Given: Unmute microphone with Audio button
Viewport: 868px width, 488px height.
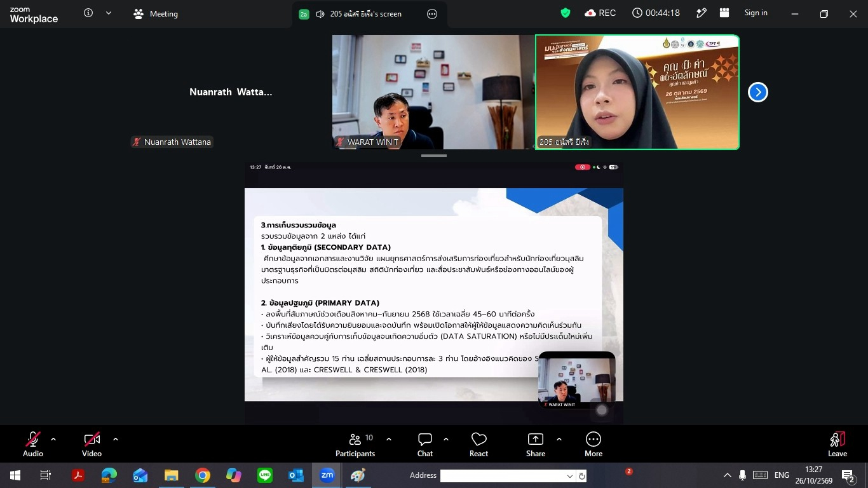Looking at the screenshot, I should (x=33, y=444).
